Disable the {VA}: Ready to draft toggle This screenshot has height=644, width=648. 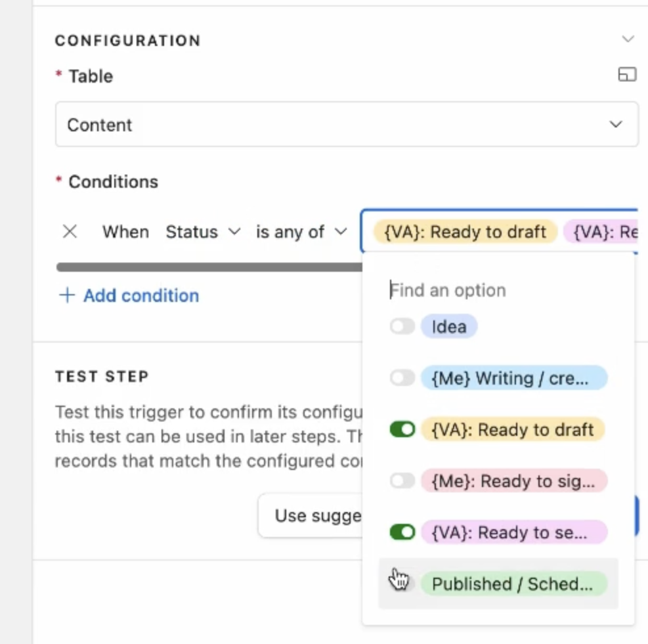(x=402, y=429)
